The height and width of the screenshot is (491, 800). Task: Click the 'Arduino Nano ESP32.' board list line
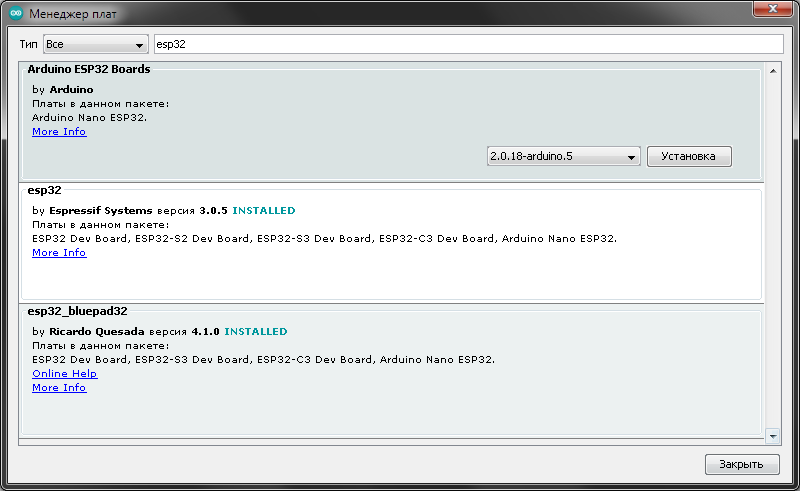point(89,118)
